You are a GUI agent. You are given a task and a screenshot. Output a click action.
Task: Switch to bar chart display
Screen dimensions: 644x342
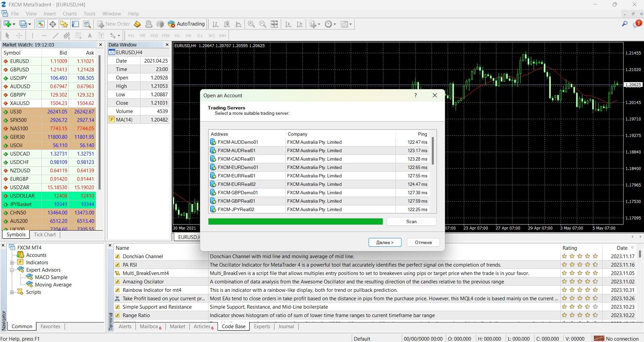[216, 24]
